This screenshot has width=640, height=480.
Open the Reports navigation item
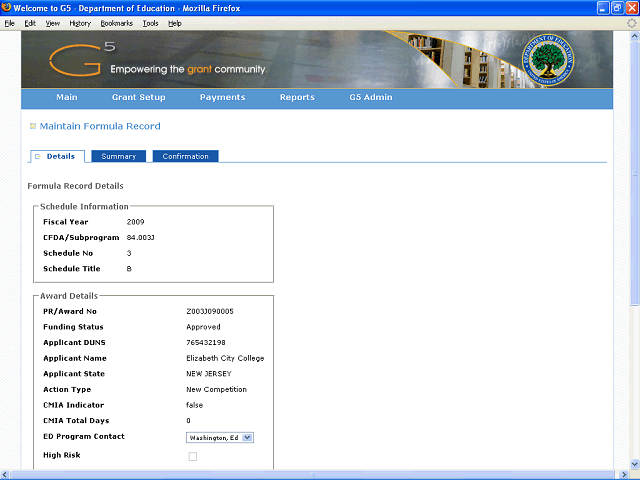[x=297, y=98]
